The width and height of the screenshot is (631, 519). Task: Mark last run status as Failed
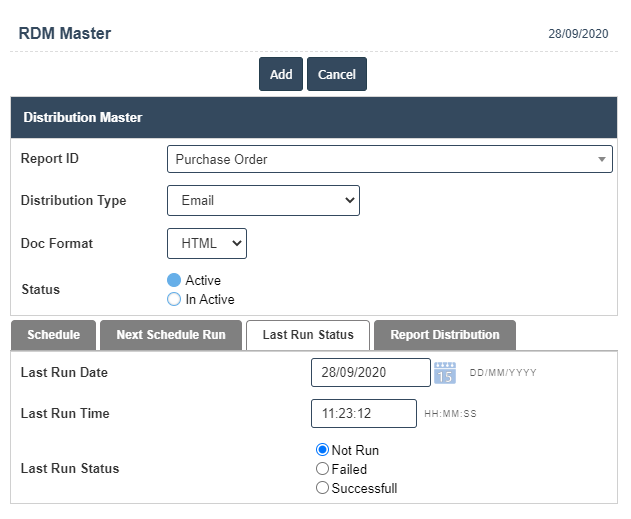tap(322, 469)
